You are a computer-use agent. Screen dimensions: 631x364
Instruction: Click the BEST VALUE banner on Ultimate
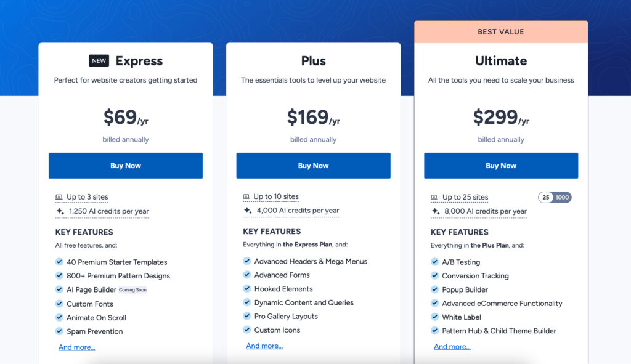[500, 32]
